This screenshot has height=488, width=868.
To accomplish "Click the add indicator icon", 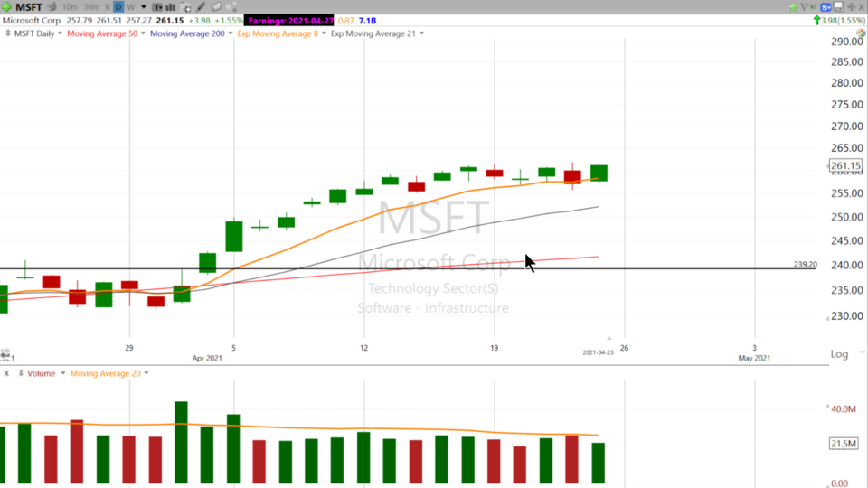I will pyautogui.click(x=186, y=7).
